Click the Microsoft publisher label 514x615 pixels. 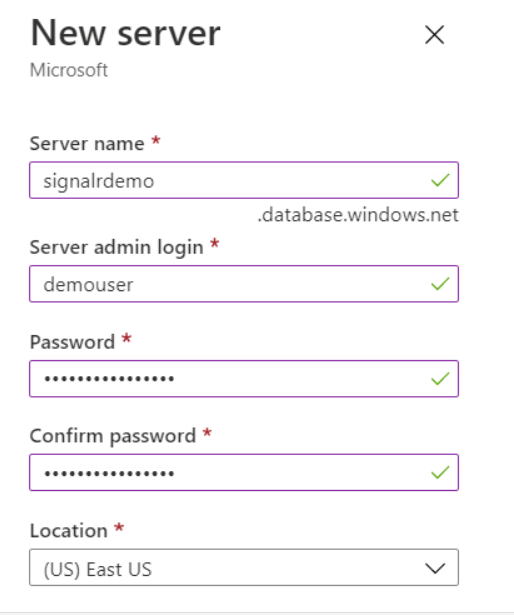69,70
